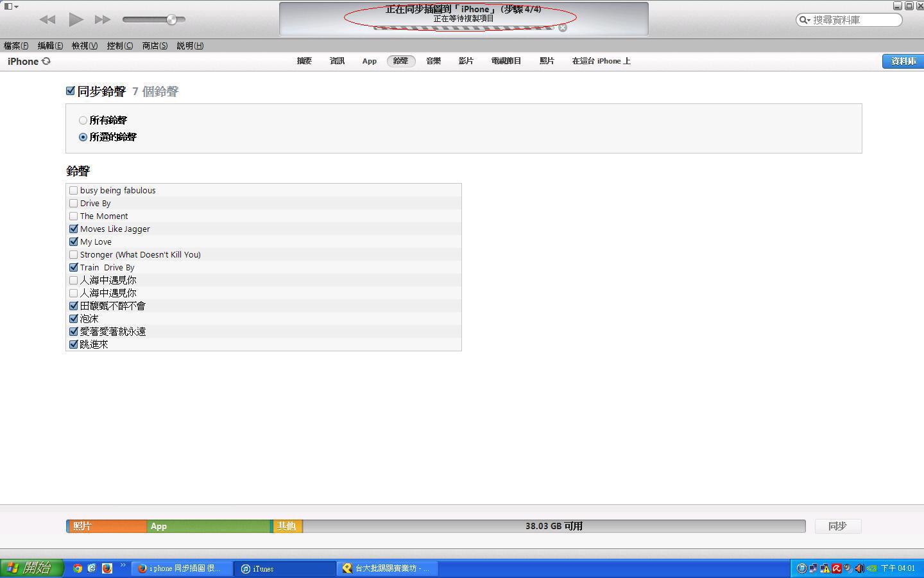
Task: Uncheck 愛著愛著就永遠 ringtone
Action: (x=73, y=331)
